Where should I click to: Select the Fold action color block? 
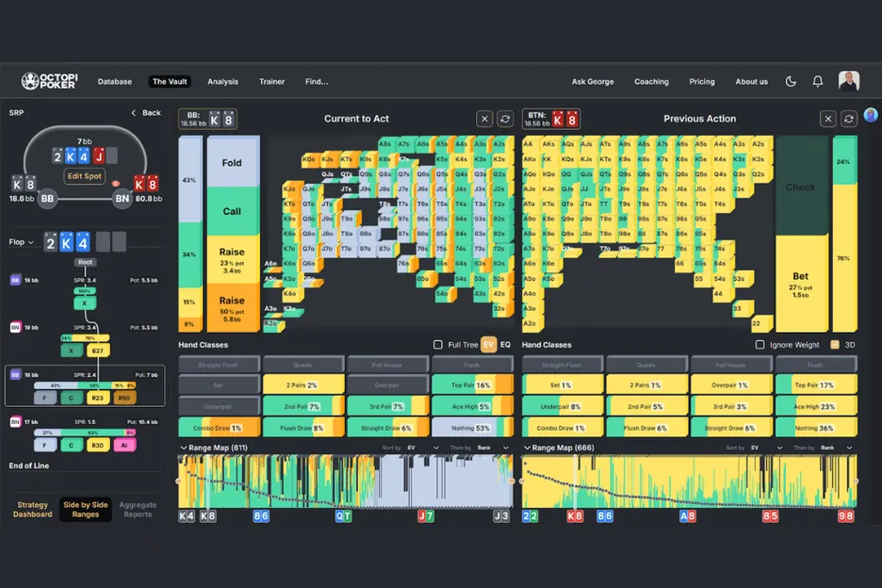(232, 163)
